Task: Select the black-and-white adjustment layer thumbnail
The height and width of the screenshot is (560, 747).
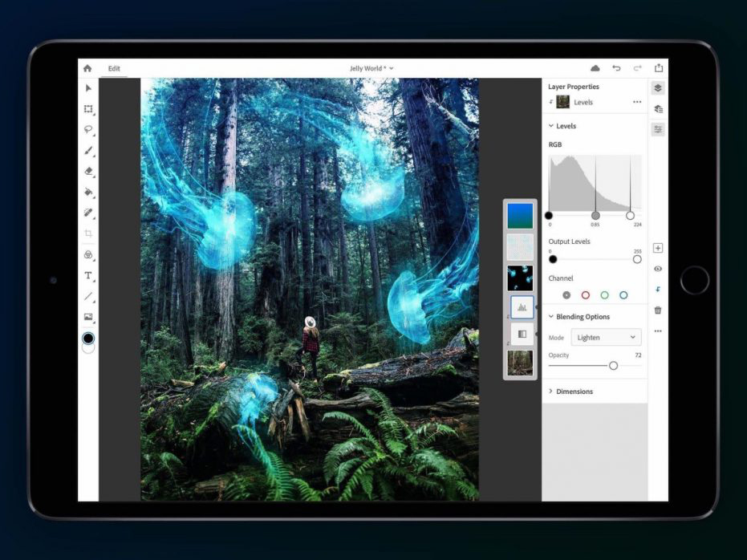Action: point(522,334)
